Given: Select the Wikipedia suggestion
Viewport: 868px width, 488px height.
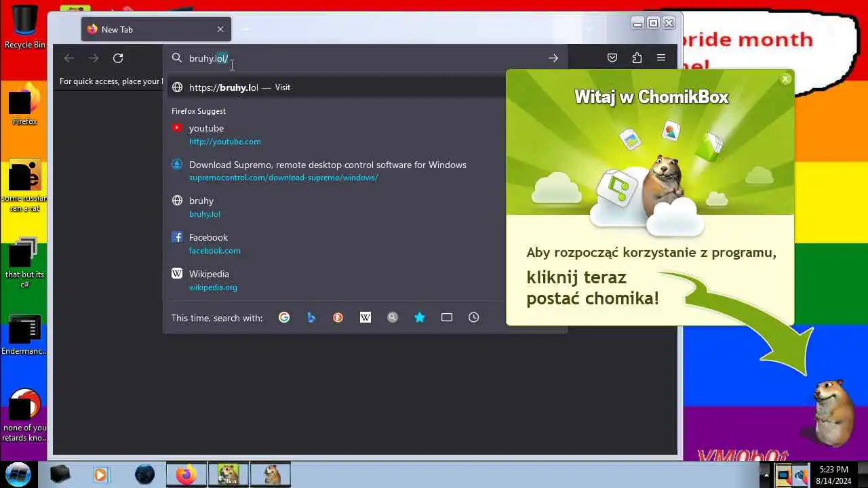Looking at the screenshot, I should click(336, 280).
